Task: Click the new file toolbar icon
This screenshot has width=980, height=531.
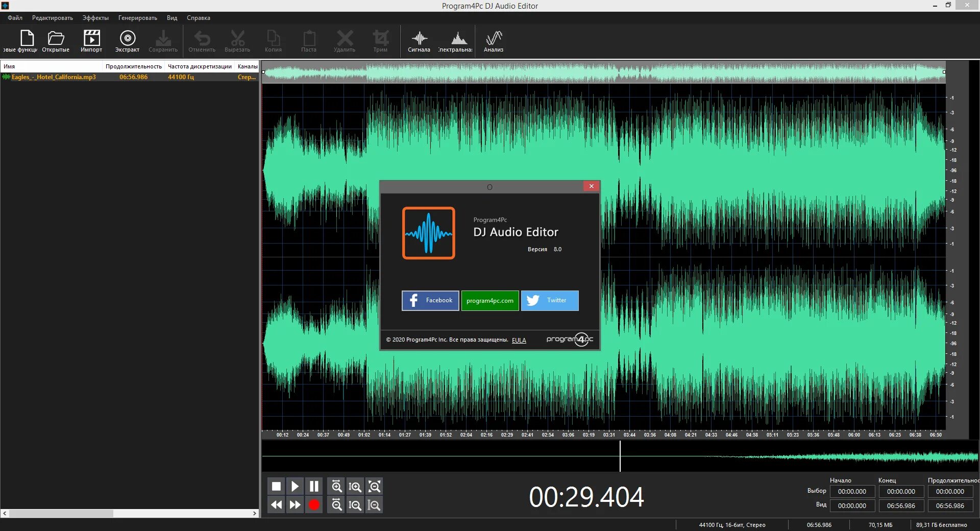Action: tap(27, 38)
